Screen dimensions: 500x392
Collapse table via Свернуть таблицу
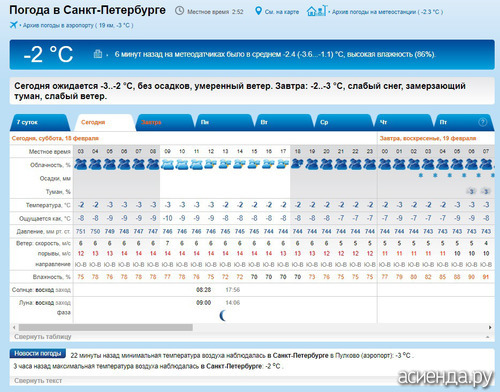pos(43,337)
